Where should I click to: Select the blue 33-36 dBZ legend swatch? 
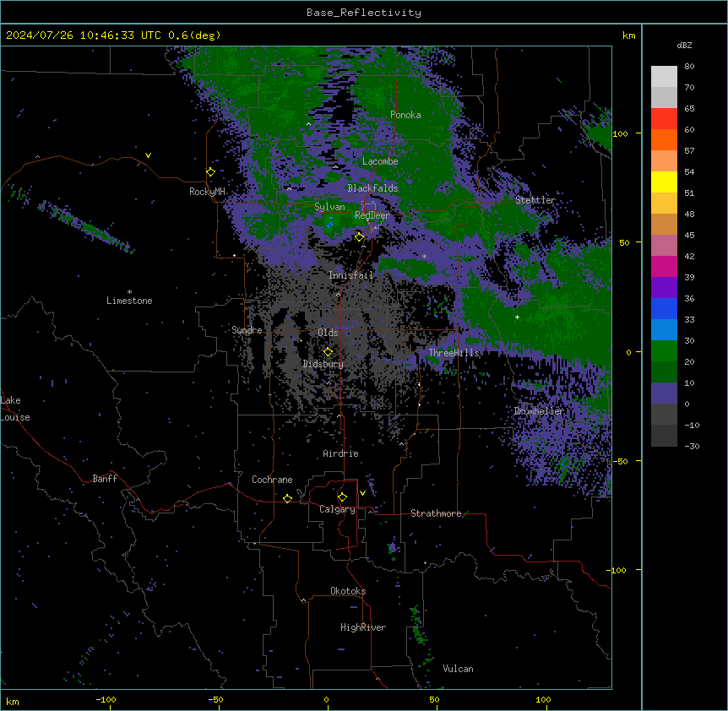tap(664, 308)
